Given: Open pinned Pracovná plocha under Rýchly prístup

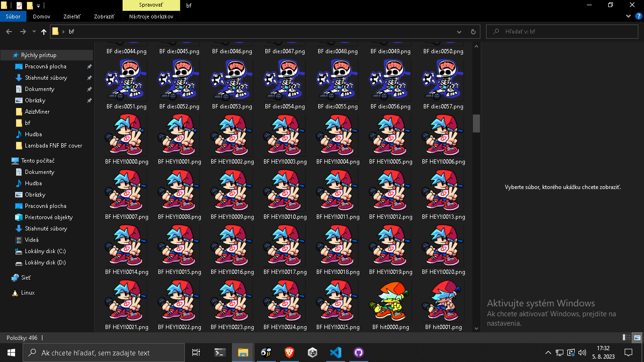Looking at the screenshot, I should (46, 66).
